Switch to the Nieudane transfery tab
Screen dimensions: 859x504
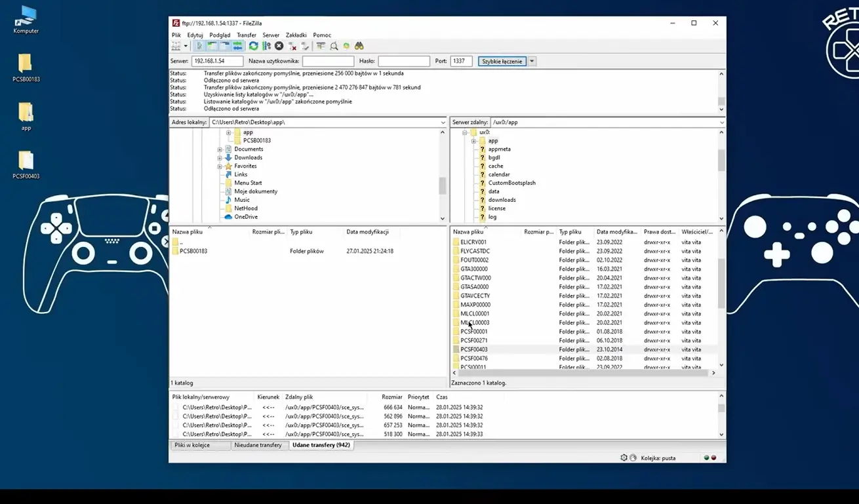point(259,445)
